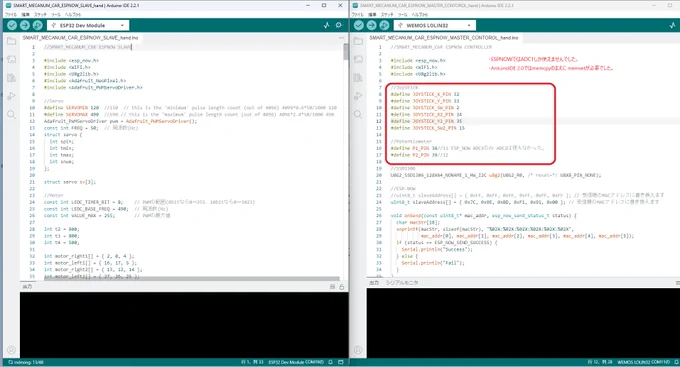The image size is (680, 367).
Task: Verify the sketch in the SLAVE window
Action: (12, 25)
